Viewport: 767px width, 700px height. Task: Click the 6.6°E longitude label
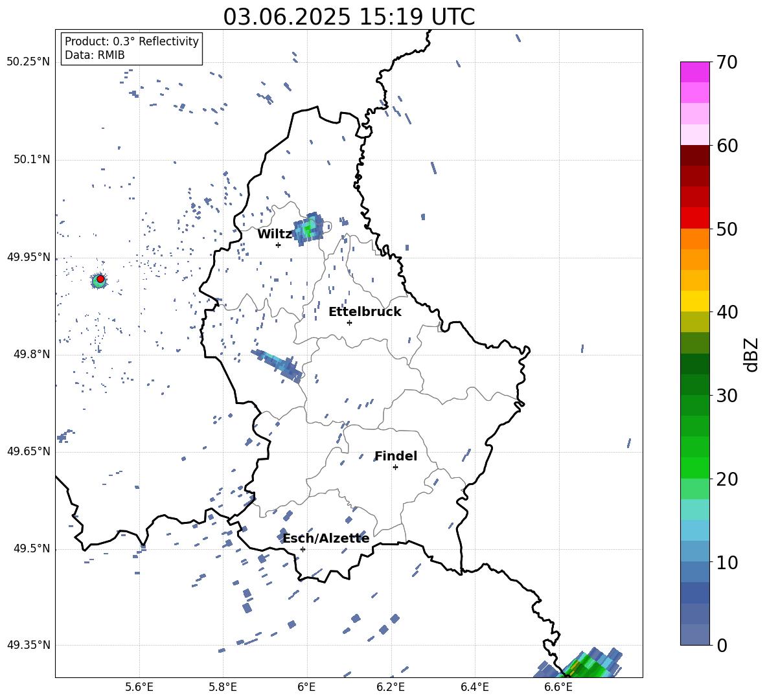coord(558,688)
